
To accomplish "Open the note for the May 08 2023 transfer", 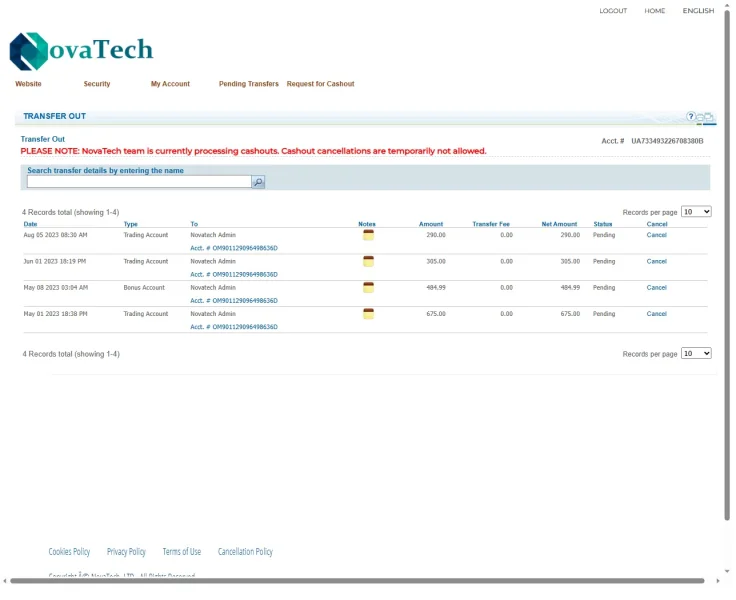I will (x=368, y=287).
